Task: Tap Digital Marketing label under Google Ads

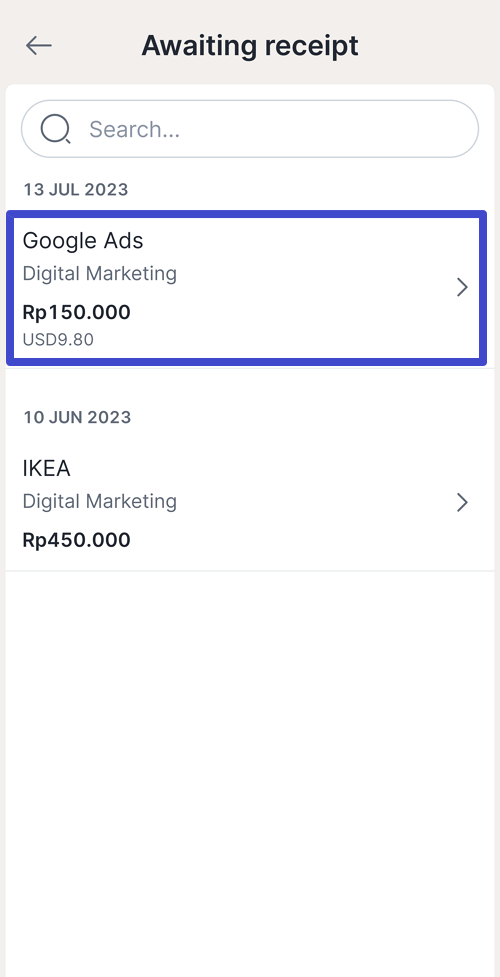Action: pos(100,274)
